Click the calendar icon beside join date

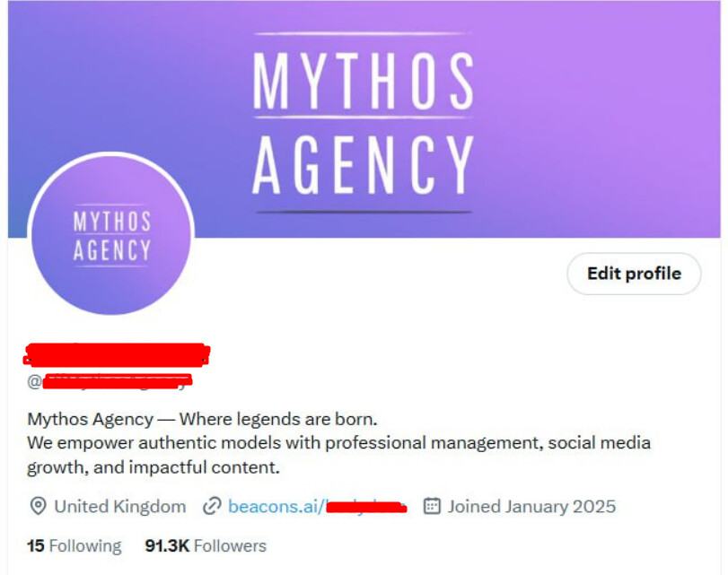(432, 506)
